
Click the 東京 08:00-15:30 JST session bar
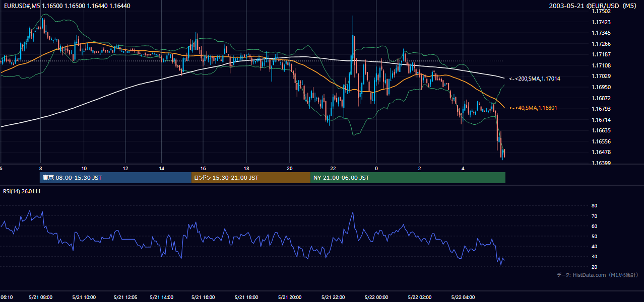(115, 178)
